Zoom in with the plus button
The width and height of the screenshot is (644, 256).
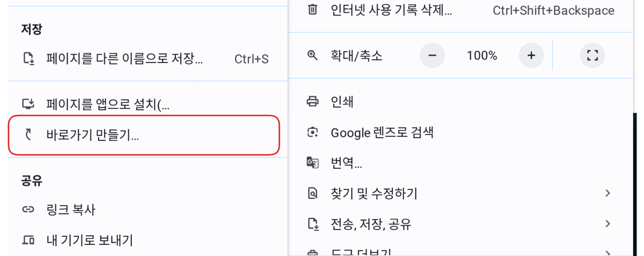(531, 56)
